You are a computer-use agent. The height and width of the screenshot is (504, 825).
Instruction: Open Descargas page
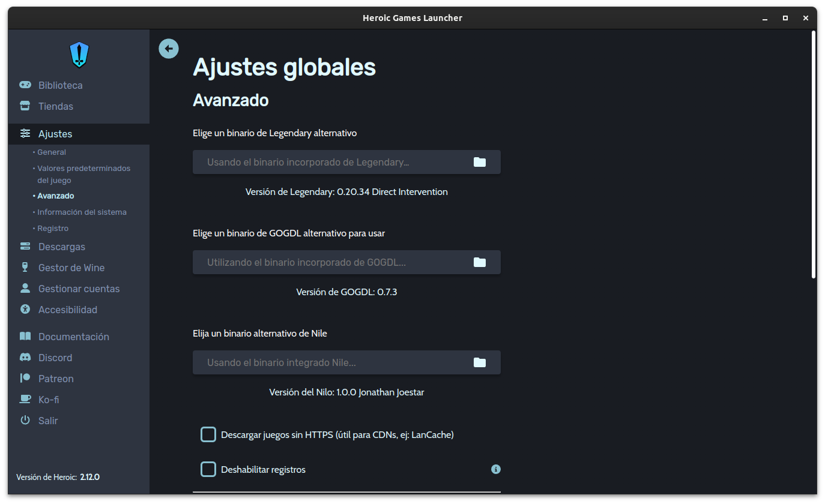click(61, 247)
